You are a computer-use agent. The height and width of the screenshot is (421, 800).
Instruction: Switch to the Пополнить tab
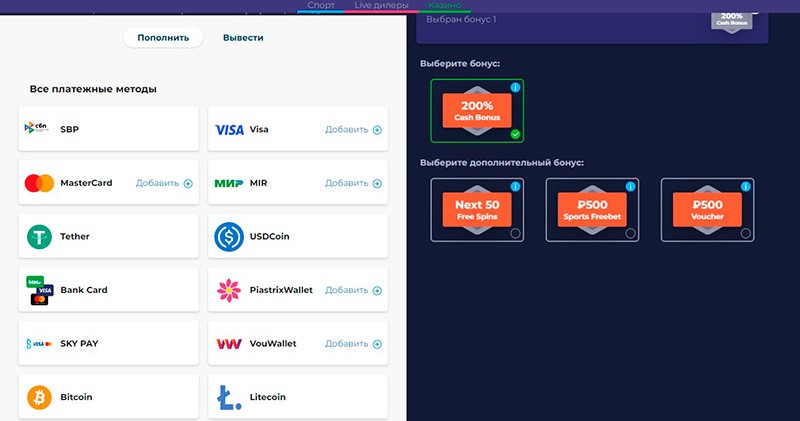pyautogui.click(x=163, y=38)
